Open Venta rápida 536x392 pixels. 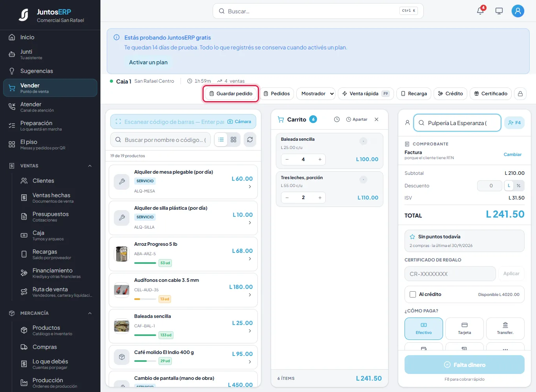point(366,94)
